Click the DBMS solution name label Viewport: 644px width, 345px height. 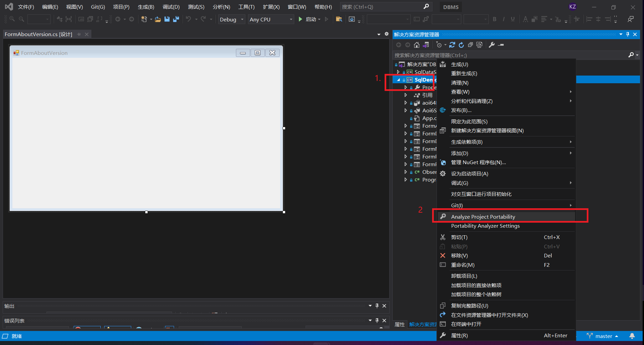pos(451,7)
